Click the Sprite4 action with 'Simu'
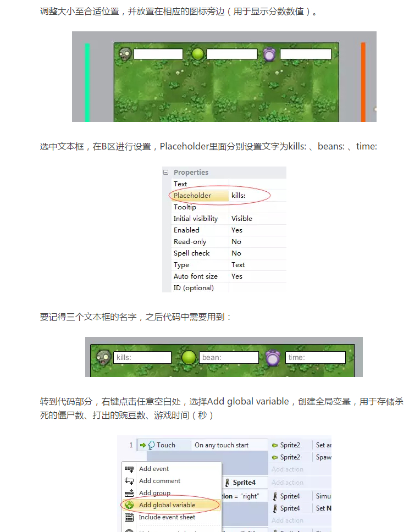 [x=301, y=496]
